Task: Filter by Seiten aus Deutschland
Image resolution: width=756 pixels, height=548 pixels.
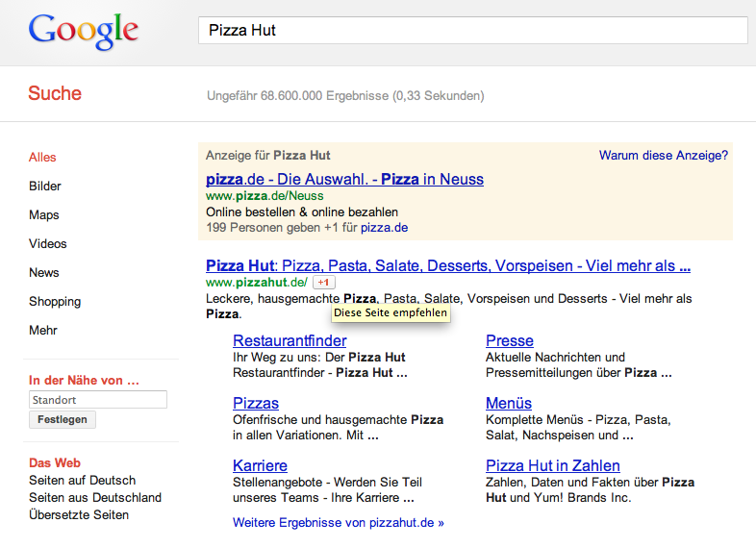Action: tap(95, 498)
